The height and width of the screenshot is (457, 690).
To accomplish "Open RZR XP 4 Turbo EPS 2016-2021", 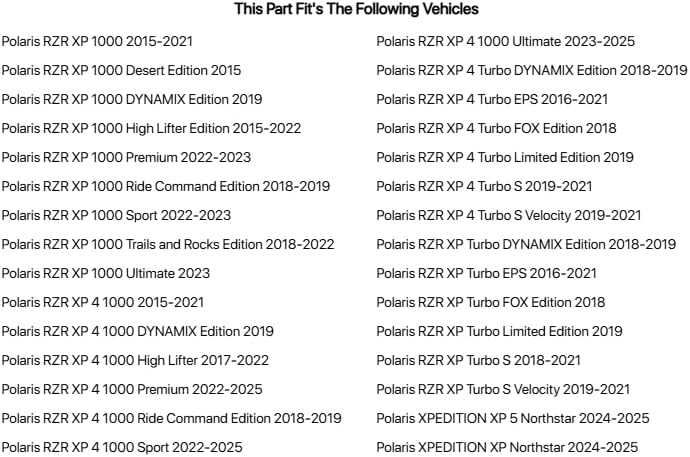I will [x=492, y=99].
